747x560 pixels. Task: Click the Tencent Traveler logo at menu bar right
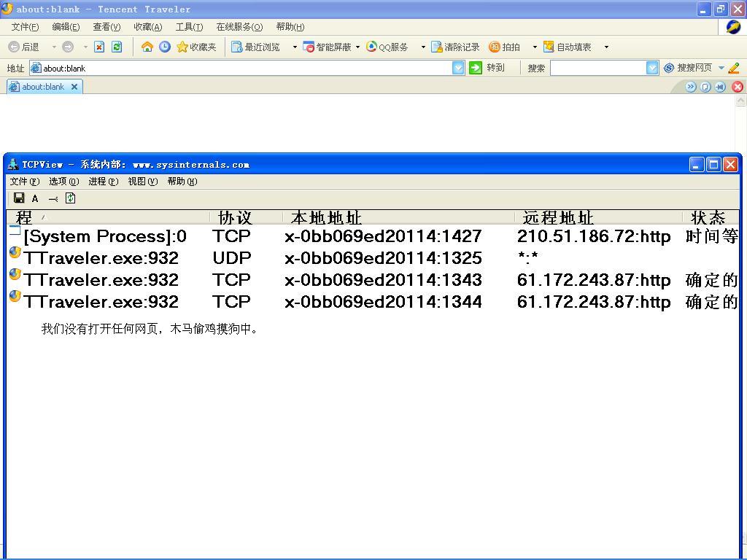[733, 27]
